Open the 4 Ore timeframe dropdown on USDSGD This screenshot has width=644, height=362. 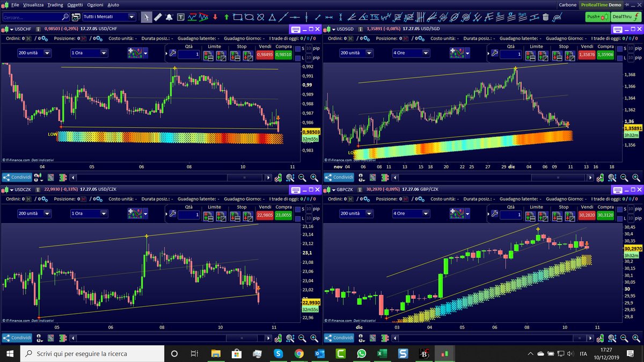coord(411,53)
